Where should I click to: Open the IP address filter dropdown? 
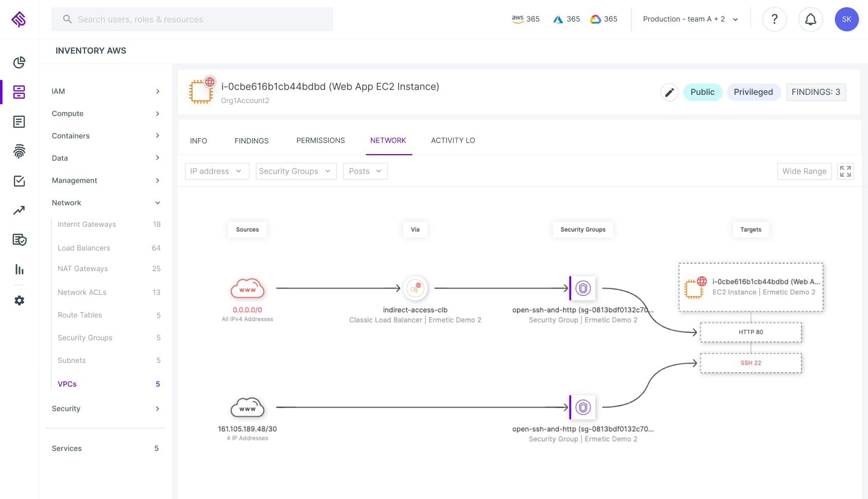(216, 171)
